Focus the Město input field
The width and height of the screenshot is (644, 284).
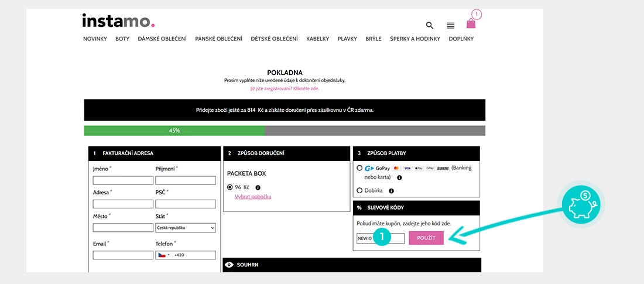click(x=123, y=228)
